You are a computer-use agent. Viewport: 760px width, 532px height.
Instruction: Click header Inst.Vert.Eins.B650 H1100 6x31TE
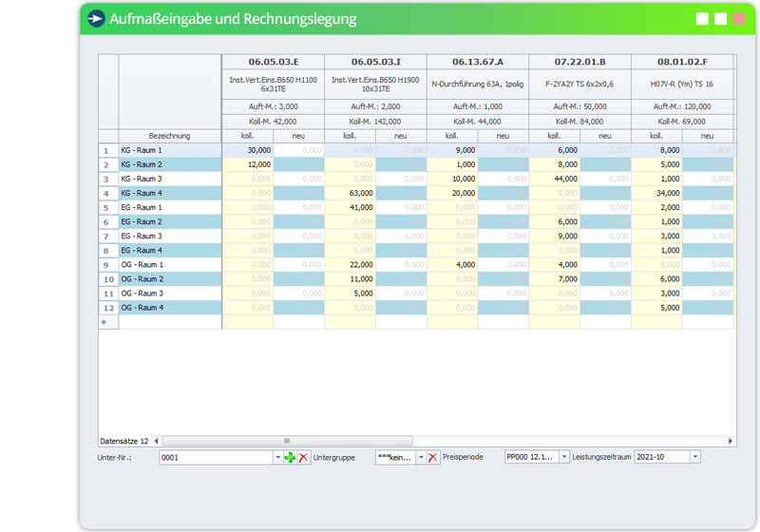click(x=274, y=85)
